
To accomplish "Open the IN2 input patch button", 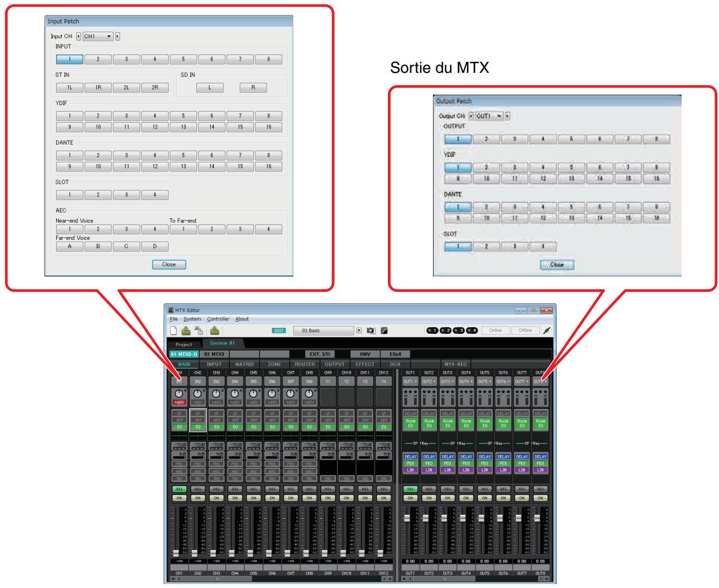I will click(x=198, y=381).
